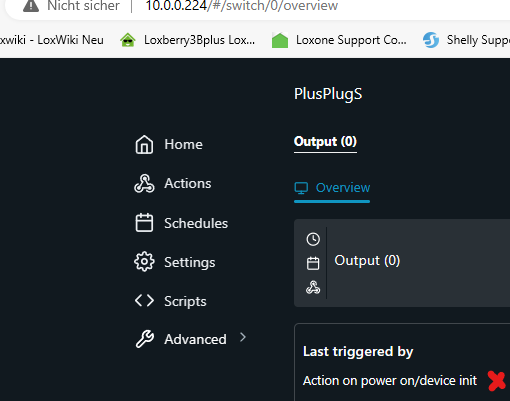The image size is (510, 401).
Task: Click the webhook icon in Output card
Action: click(x=313, y=287)
